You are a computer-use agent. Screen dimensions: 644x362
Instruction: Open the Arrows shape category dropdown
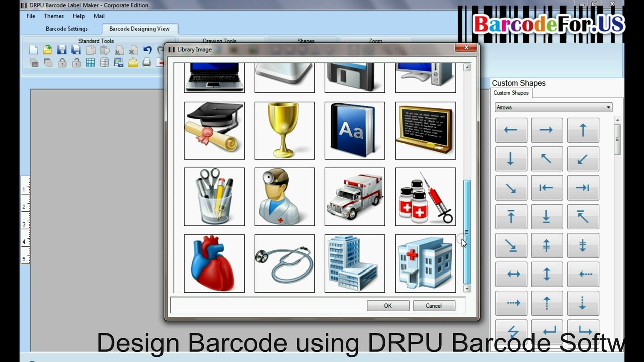(x=553, y=107)
